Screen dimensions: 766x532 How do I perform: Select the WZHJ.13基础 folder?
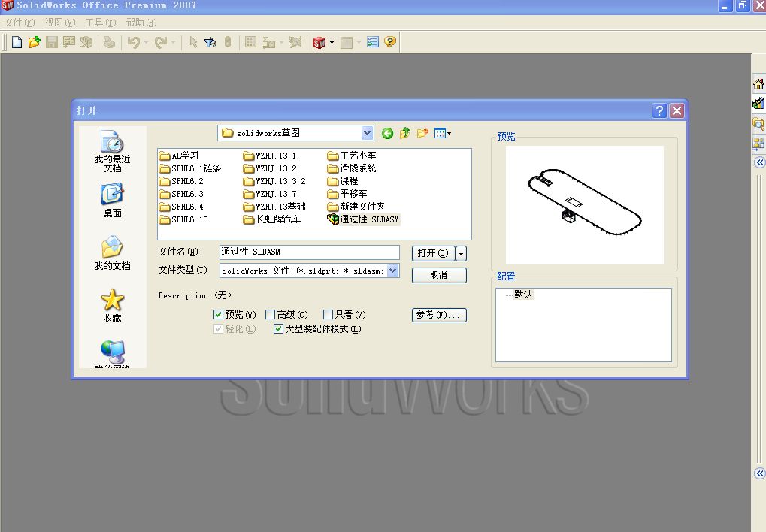274,207
